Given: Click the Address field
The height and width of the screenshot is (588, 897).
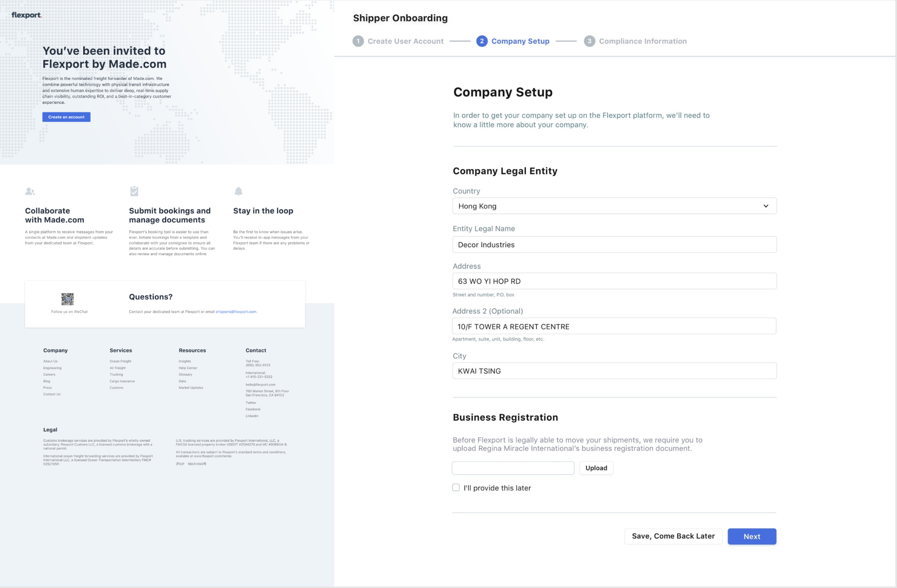Looking at the screenshot, I should 615,281.
